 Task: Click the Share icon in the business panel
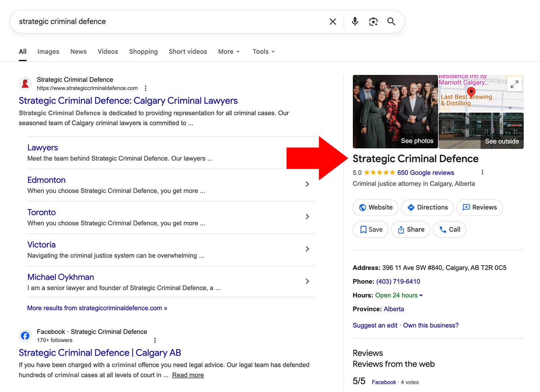tap(402, 229)
